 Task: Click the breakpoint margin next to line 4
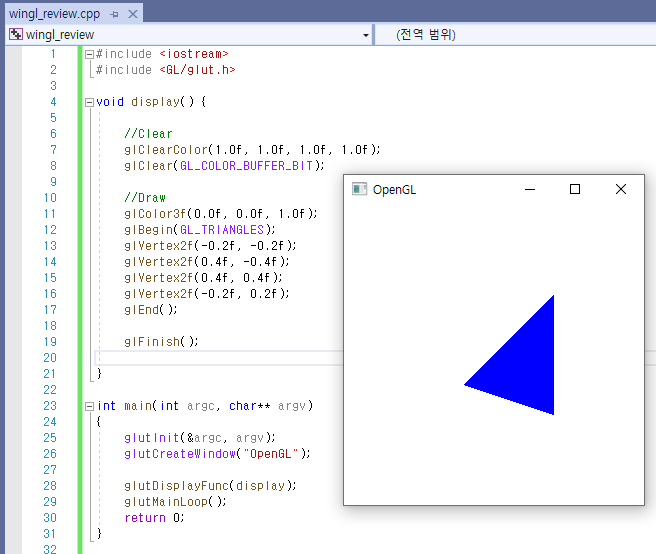pos(13,102)
